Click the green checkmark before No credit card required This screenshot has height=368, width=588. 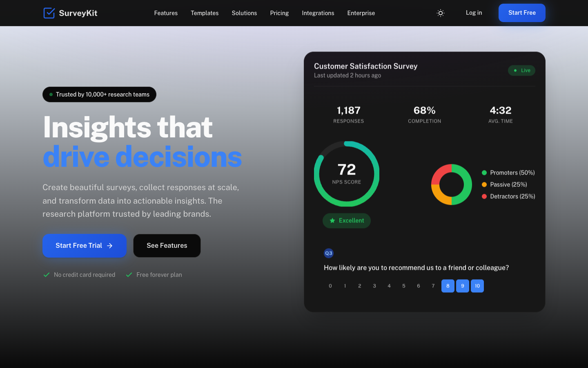[46, 274]
